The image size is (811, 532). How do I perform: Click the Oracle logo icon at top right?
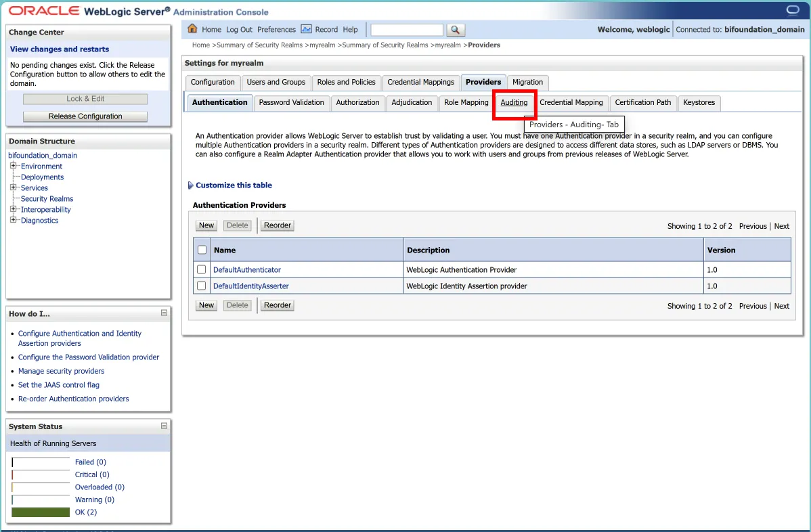(x=792, y=10)
